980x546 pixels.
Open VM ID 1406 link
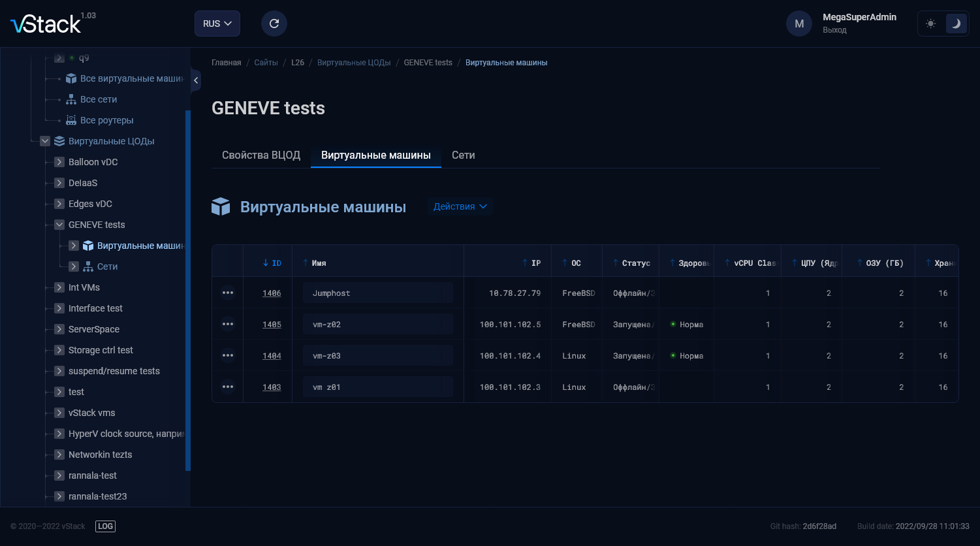tap(272, 293)
